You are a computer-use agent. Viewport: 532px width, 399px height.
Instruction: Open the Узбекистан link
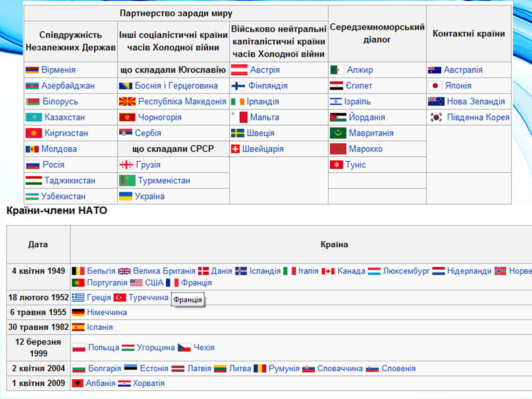click(x=63, y=196)
